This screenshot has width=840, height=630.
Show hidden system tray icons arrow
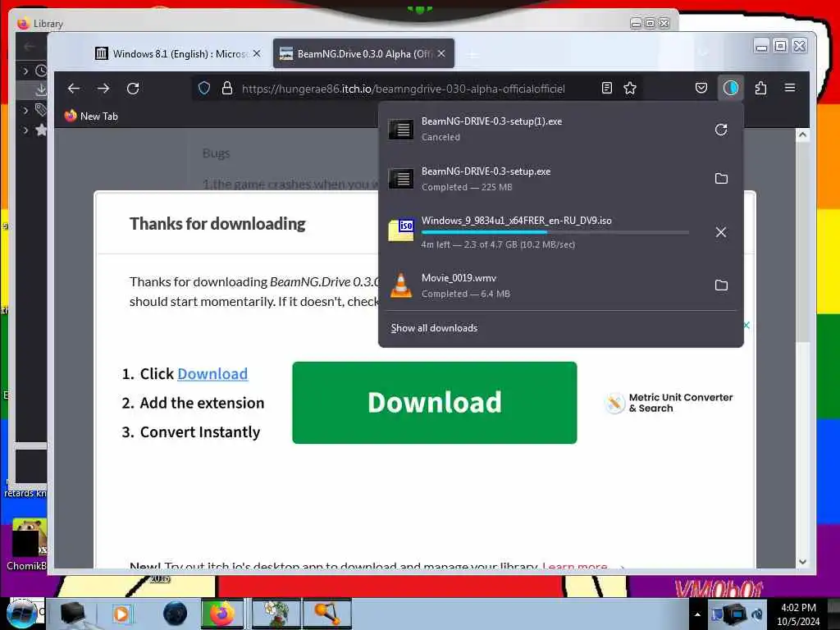pos(697,614)
